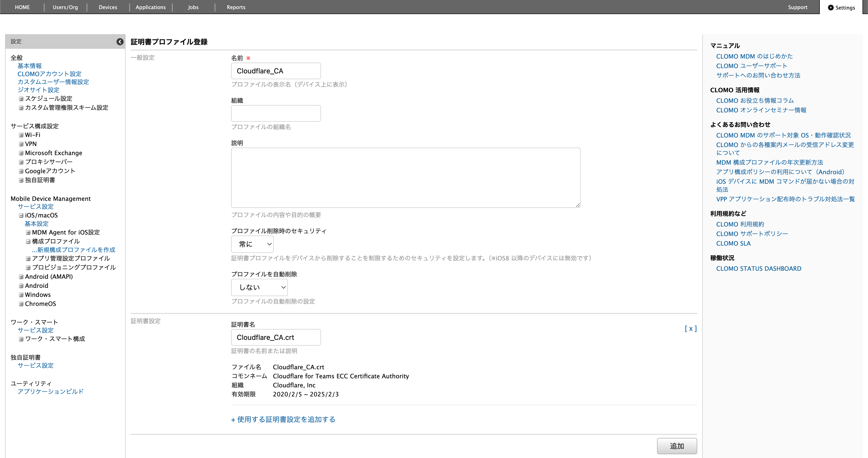Viewport: 868px width, 458px height.
Task: Expand the Android (AMAPI) node
Action: 21,277
